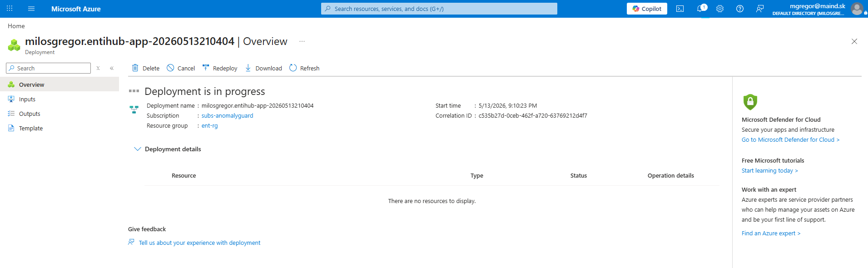This screenshot has height=268, width=868.
Task: Open Start learning today link
Action: pos(770,171)
